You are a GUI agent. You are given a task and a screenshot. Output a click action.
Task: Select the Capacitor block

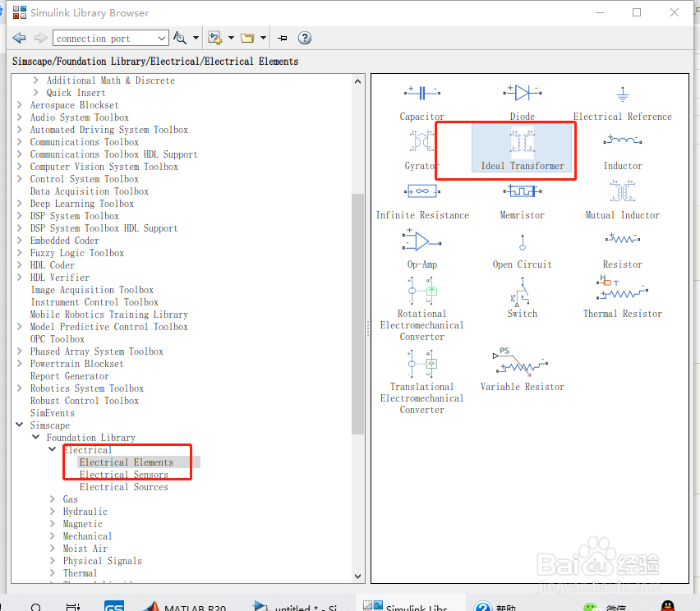[x=421, y=102]
